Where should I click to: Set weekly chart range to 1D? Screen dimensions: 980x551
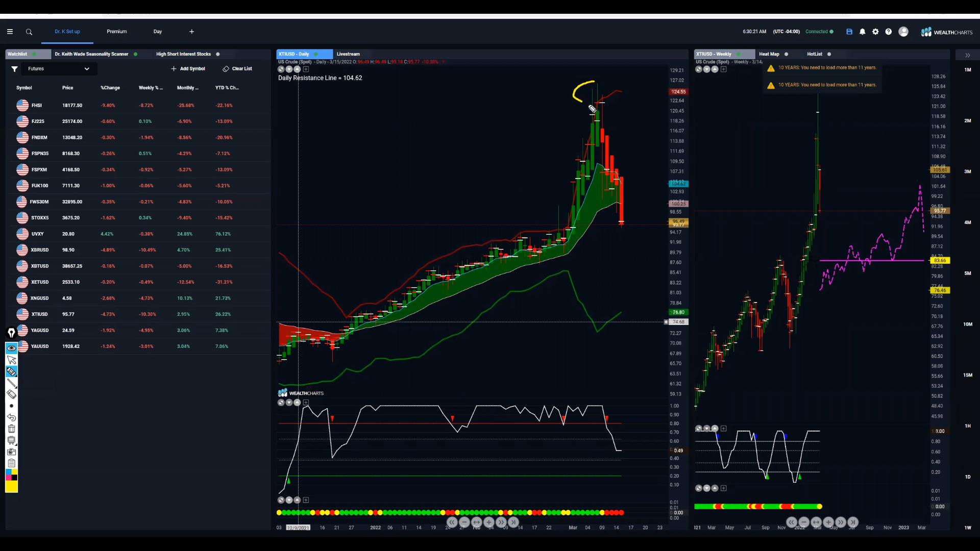[967, 477]
